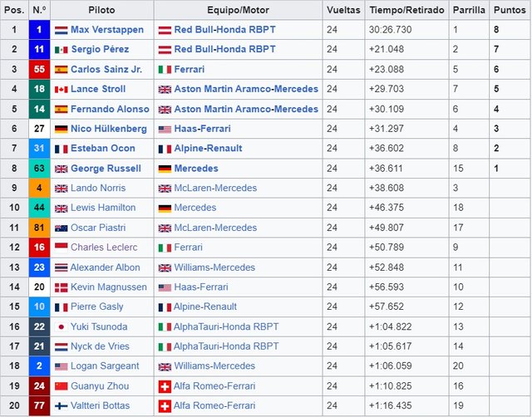Click the Puntos column header
Viewport: 532px width, 417px height.
pos(510,10)
